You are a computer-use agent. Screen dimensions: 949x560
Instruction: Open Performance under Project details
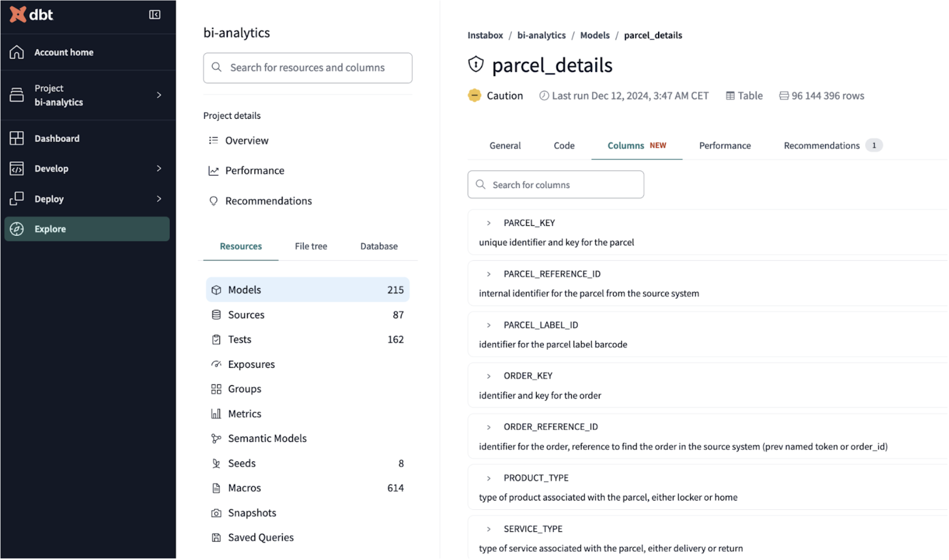(x=254, y=171)
